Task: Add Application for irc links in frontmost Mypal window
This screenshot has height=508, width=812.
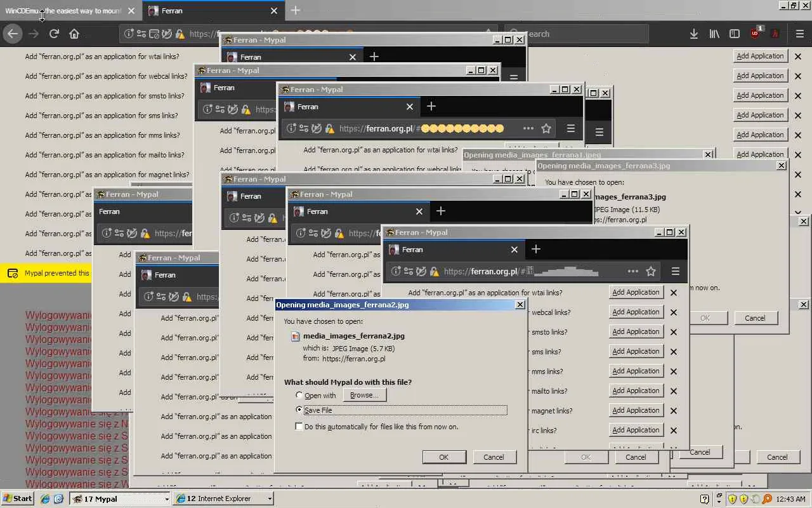Action: (x=636, y=430)
